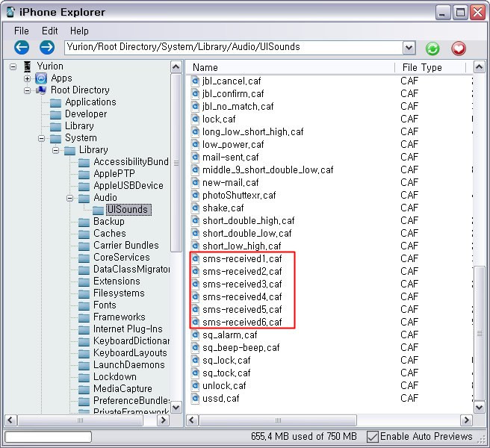Click the empty status bar field
The height and width of the screenshot is (448, 490).
click(x=49, y=437)
